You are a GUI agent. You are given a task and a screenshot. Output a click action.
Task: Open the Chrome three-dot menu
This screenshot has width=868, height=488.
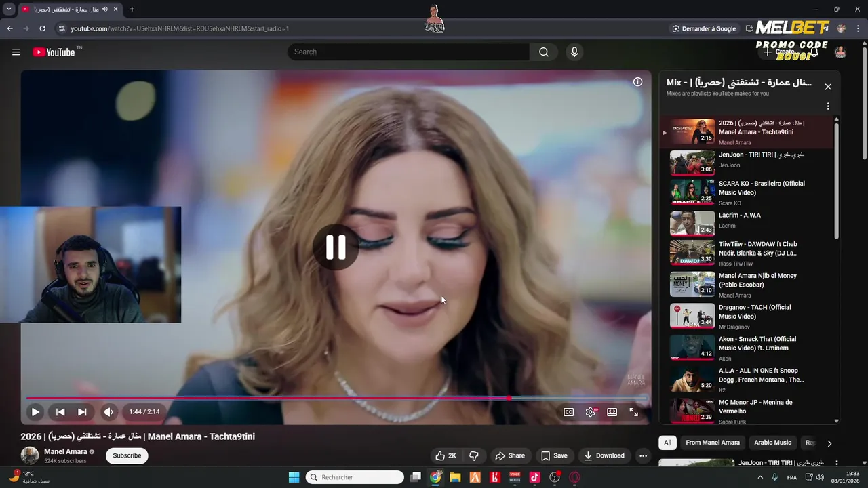point(858,28)
